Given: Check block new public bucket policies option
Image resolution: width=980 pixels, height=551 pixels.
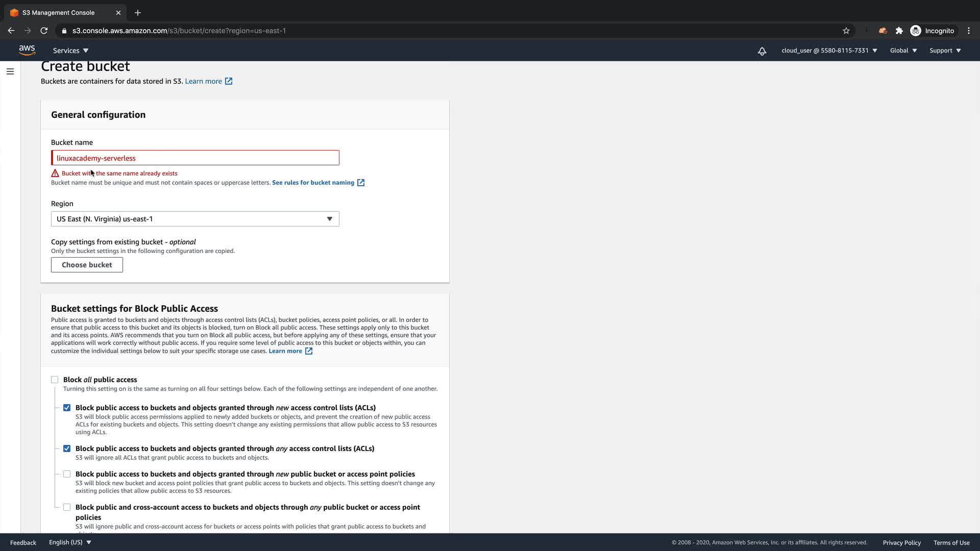Looking at the screenshot, I should [67, 474].
